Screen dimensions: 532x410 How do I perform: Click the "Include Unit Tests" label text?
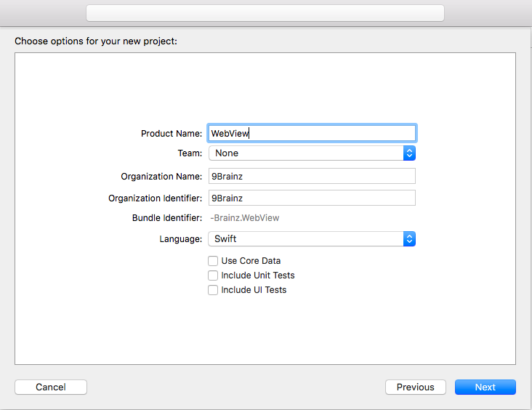(258, 276)
